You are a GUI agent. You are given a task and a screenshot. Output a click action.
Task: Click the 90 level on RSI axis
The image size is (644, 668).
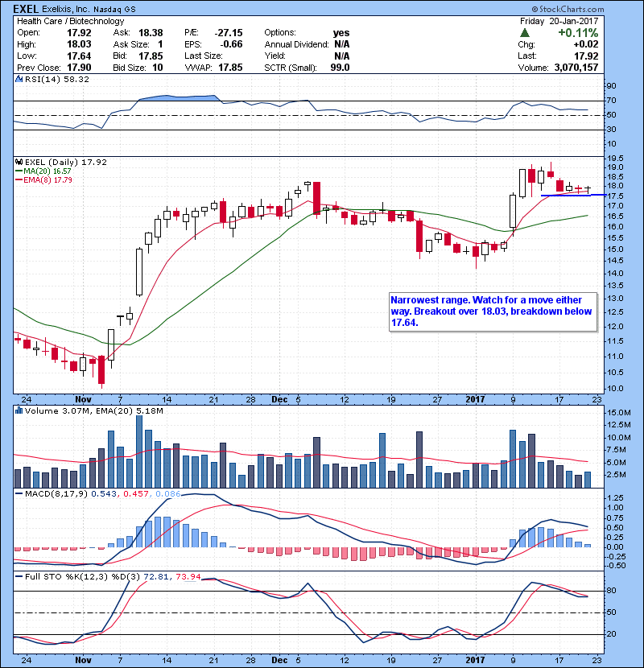[611, 86]
